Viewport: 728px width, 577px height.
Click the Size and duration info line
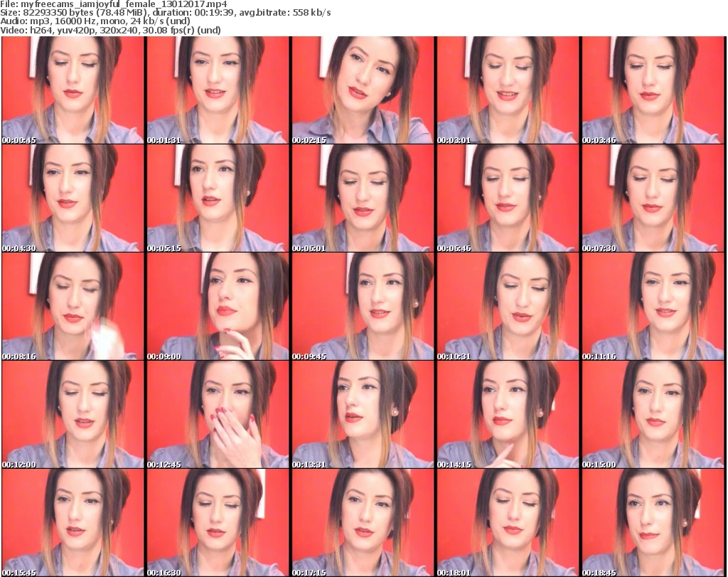(165, 13)
